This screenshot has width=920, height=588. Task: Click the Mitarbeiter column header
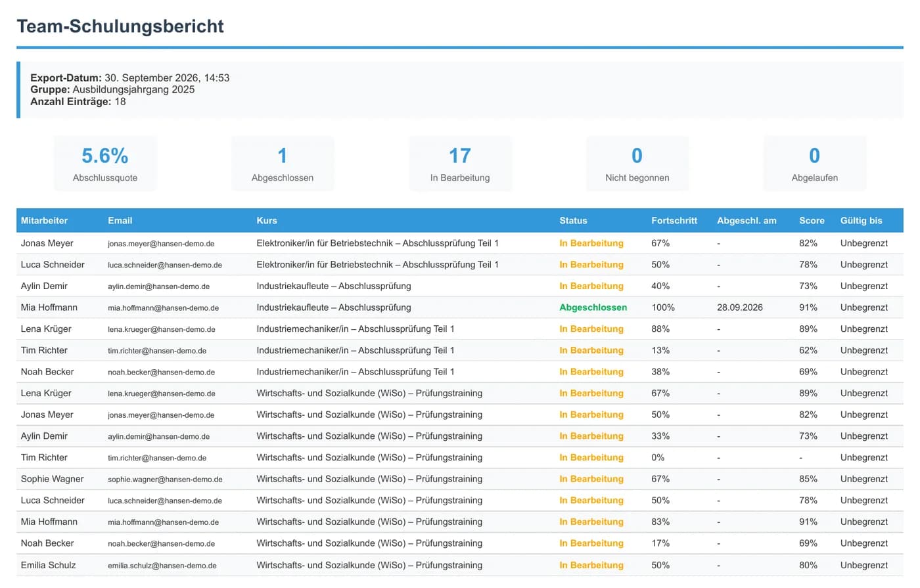[44, 221]
